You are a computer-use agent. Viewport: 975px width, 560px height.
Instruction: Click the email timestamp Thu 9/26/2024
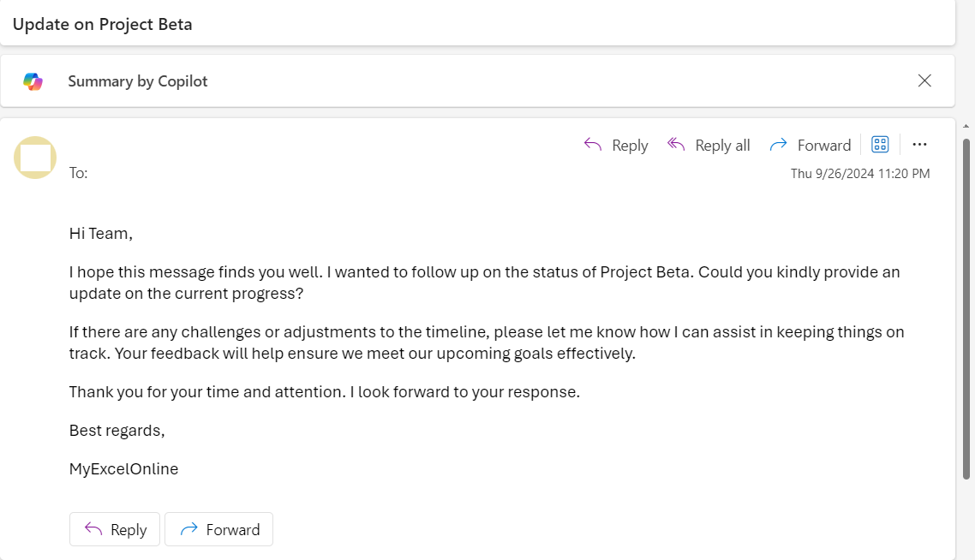pyautogui.click(x=860, y=174)
